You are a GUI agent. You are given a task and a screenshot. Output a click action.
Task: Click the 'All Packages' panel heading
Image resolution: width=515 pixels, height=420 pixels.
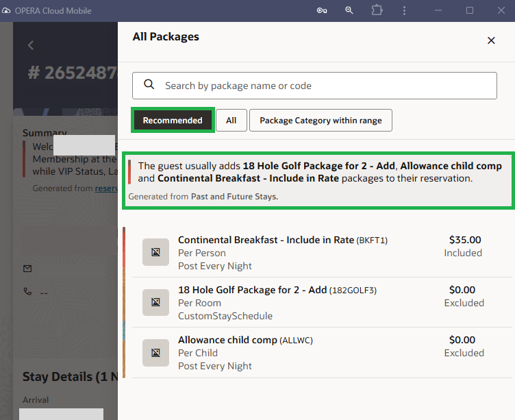(166, 36)
